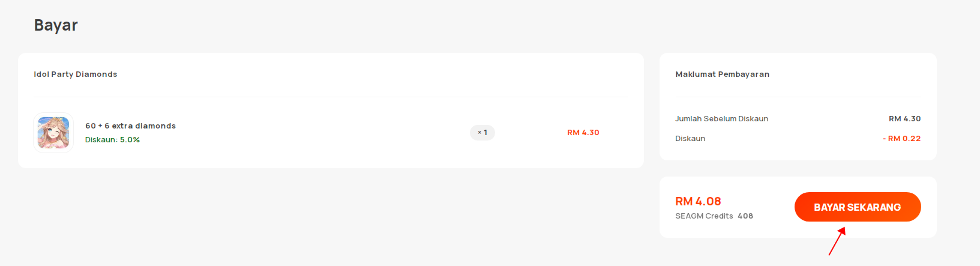
Task: Open the Idol Party game thumbnail
Action: tap(53, 133)
